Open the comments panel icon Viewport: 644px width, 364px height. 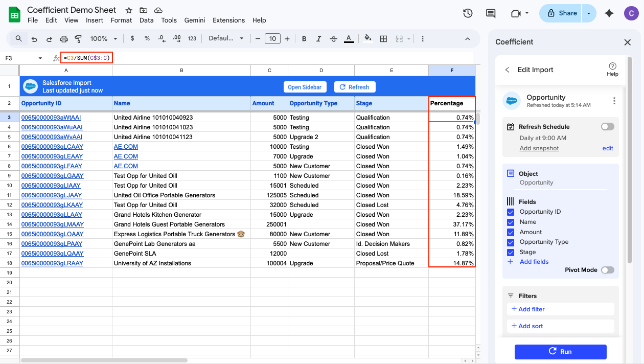pyautogui.click(x=490, y=14)
